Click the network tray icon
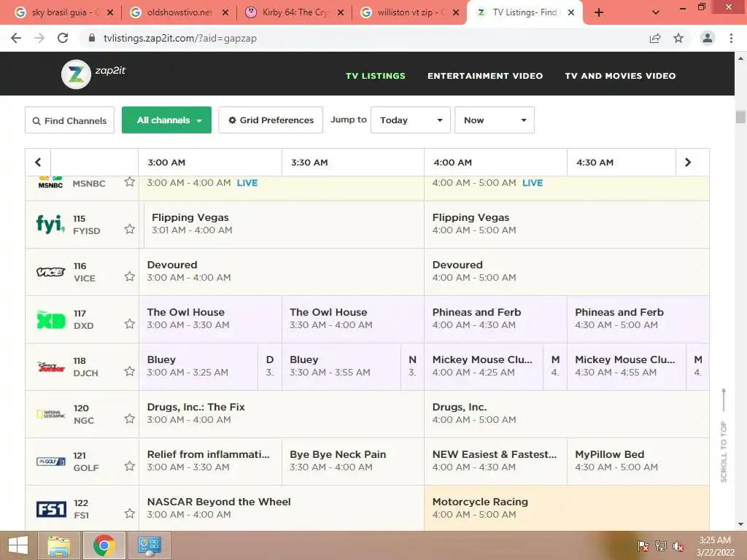 click(x=661, y=545)
